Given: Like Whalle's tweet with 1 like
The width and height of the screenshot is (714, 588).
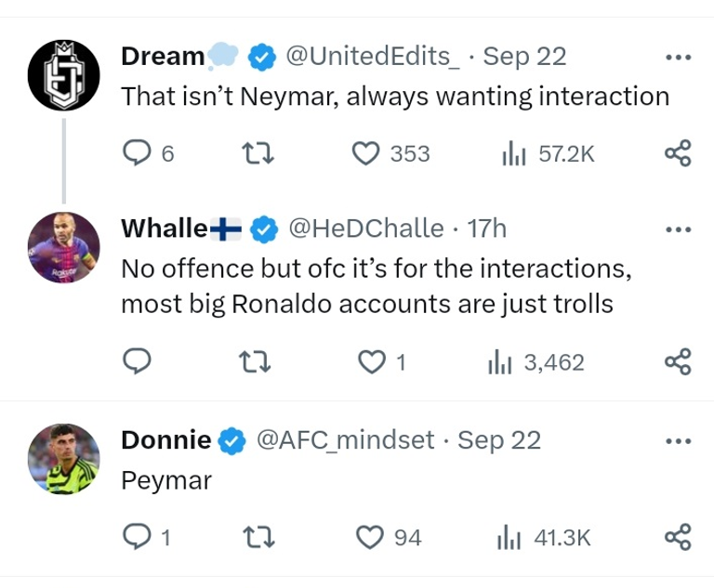Looking at the screenshot, I should coord(373,362).
